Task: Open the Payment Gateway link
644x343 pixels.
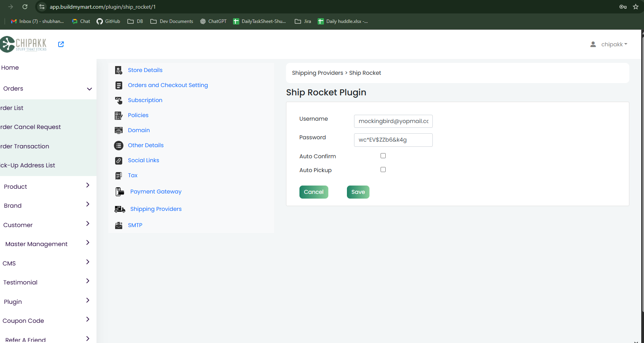Action: [x=156, y=191]
